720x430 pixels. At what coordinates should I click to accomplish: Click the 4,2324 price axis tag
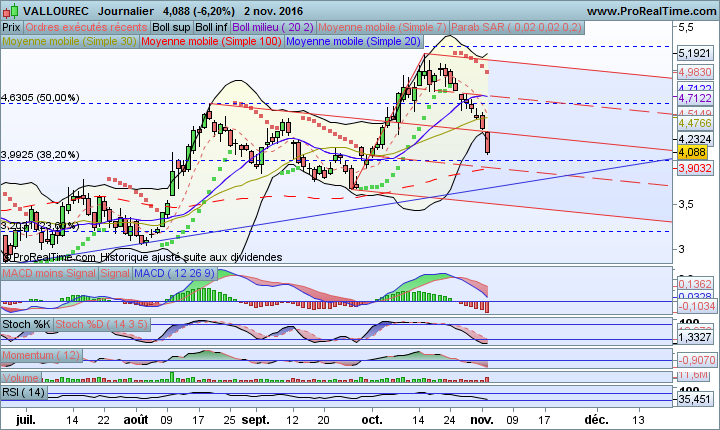pyautogui.click(x=695, y=139)
